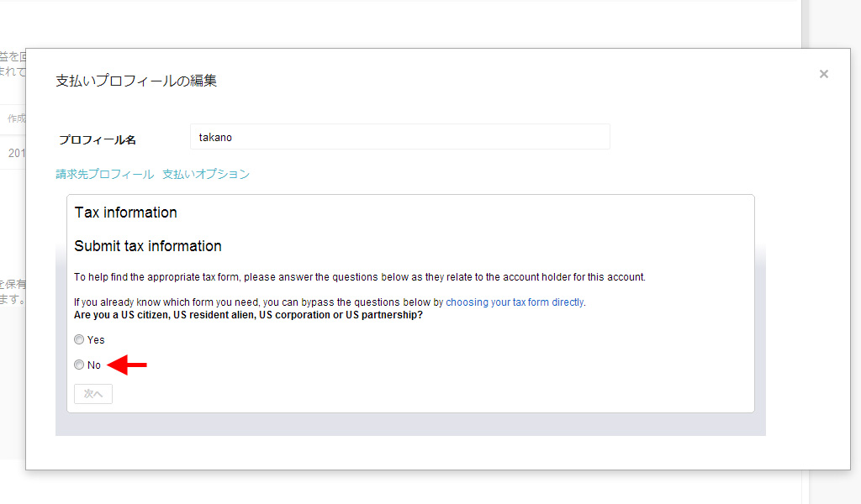Select the Yes radio button
Viewport: 861px width, 504px height.
79,340
